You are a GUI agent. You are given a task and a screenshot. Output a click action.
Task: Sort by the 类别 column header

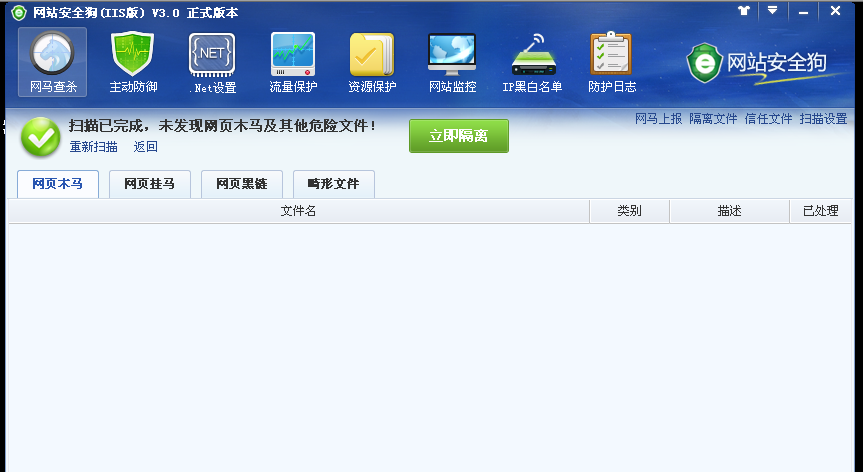click(x=630, y=211)
